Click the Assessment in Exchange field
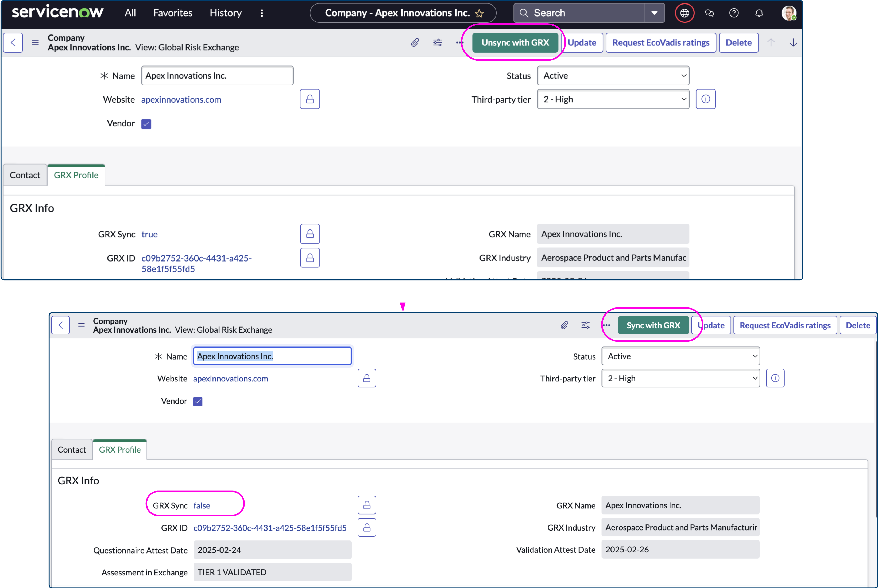The height and width of the screenshot is (588, 878). pyautogui.click(x=272, y=572)
